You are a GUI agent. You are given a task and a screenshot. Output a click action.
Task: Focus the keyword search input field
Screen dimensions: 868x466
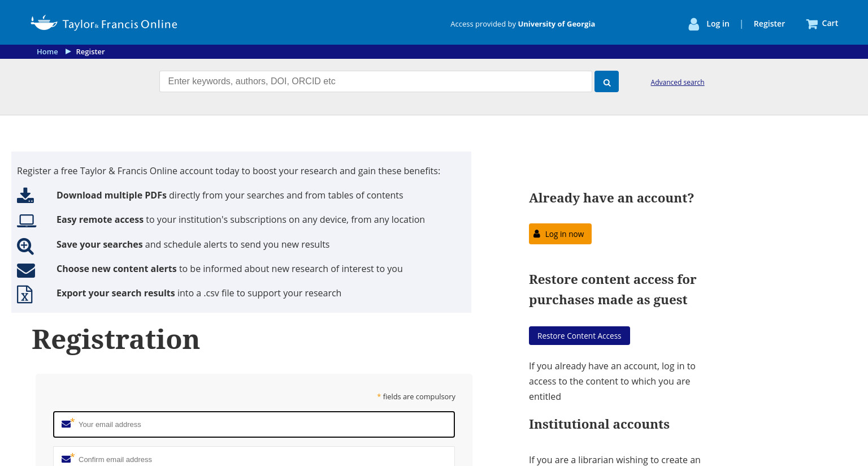[376, 81]
